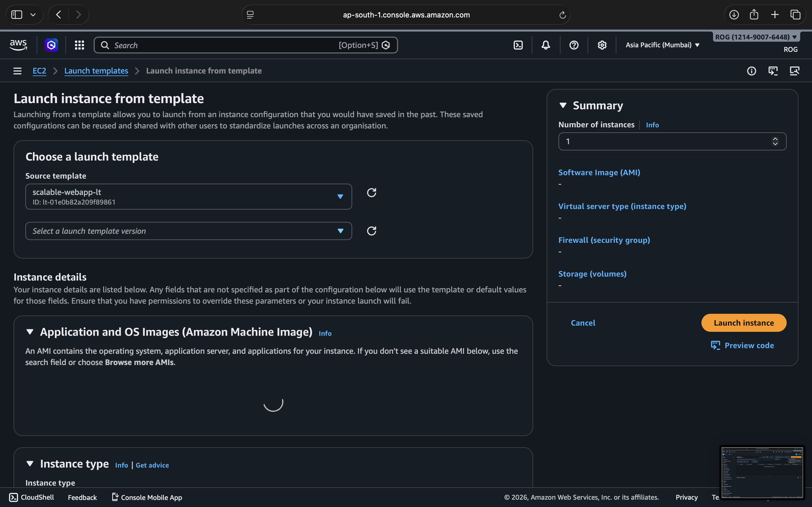Collapse the Application and OS Images section
Viewport: 812px width, 507px height.
[x=30, y=332]
